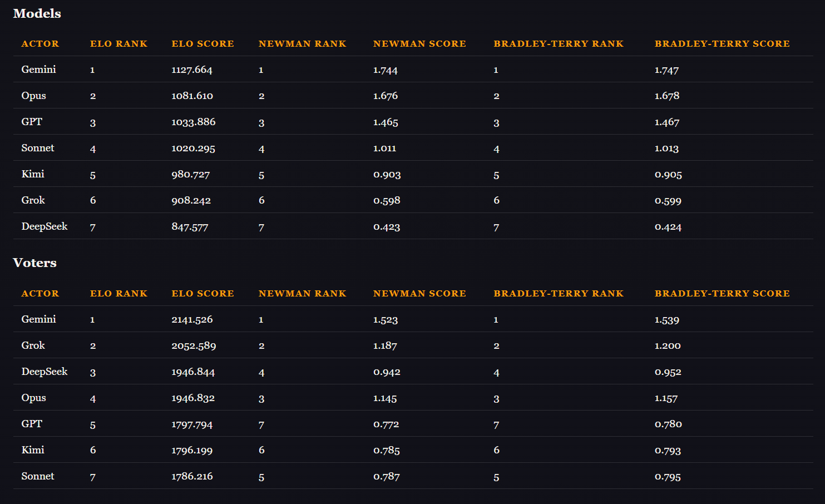Screen dimensions: 825x504
Task: Click ELO SCORE header in the Models table
Action: point(202,43)
